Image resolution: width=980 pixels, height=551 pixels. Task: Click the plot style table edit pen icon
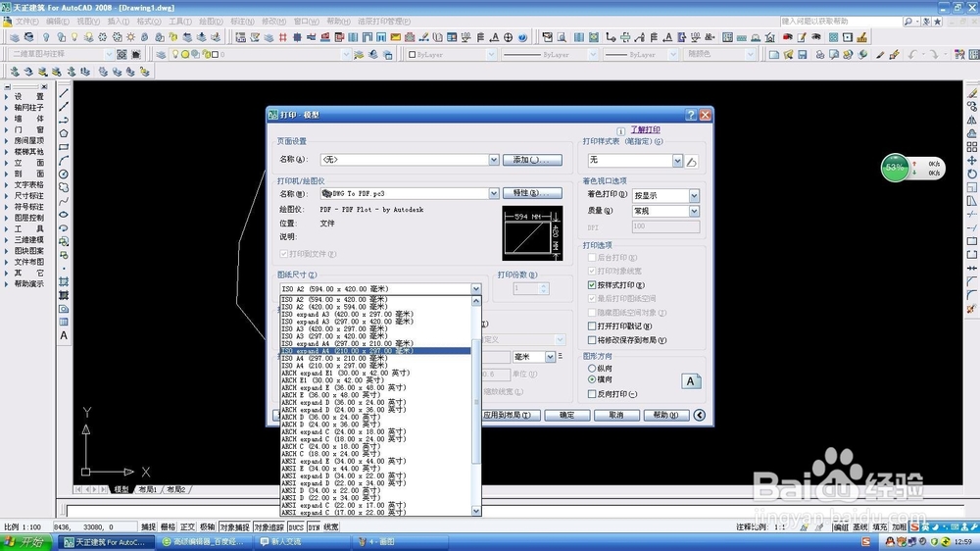click(x=691, y=162)
